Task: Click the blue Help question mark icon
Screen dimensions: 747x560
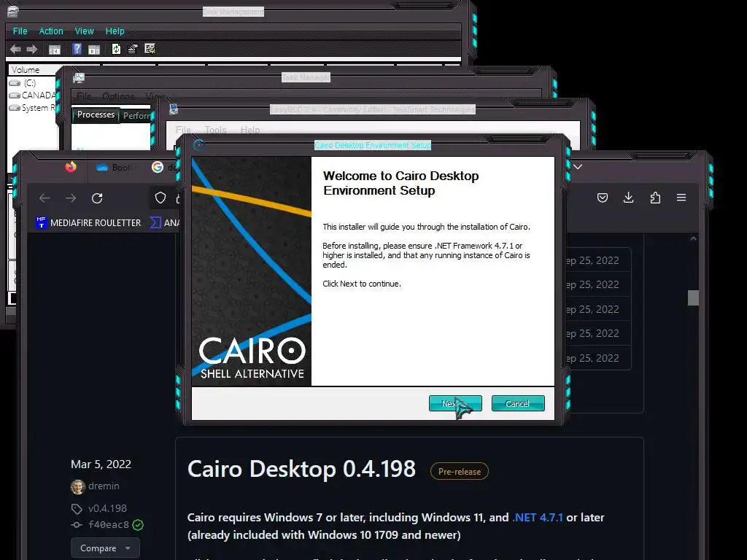Action: pyautogui.click(x=77, y=49)
